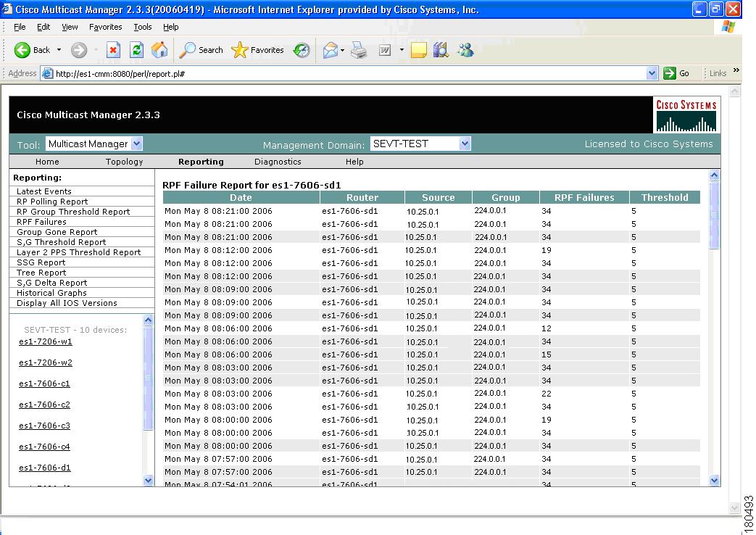Screen dimensions: 756x535
Task: Stop page loading with red X icon
Action: [113, 50]
